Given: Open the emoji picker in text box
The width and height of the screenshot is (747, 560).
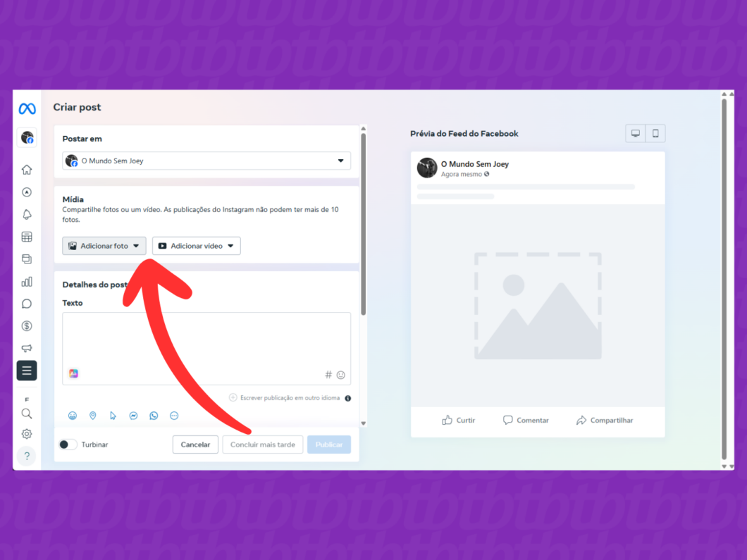Looking at the screenshot, I should (341, 375).
